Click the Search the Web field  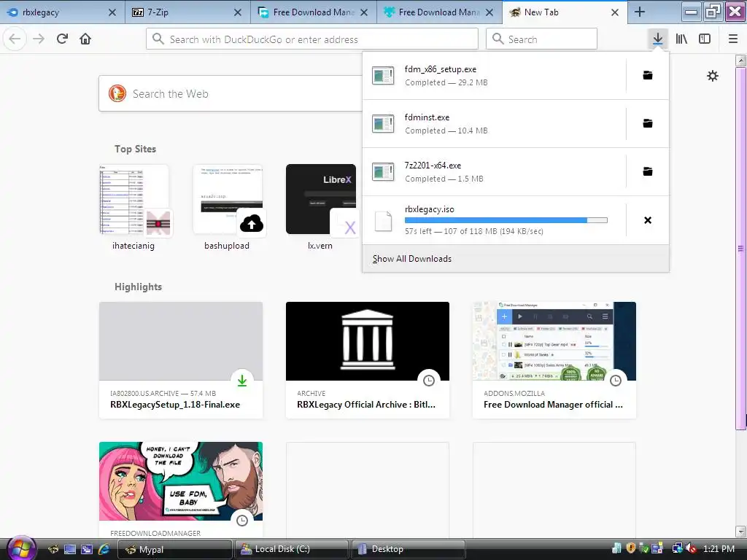(x=231, y=94)
